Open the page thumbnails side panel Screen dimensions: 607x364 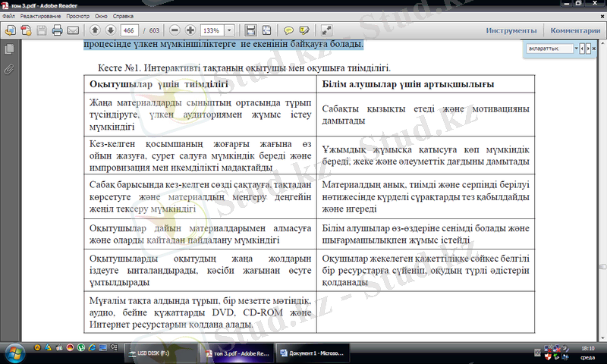(9, 49)
